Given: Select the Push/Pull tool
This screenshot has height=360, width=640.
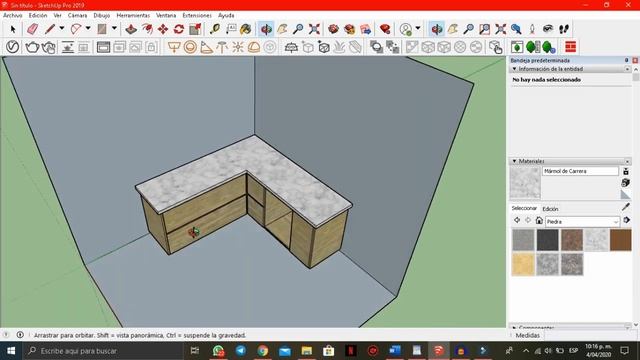Looking at the screenshot, I should (131, 29).
